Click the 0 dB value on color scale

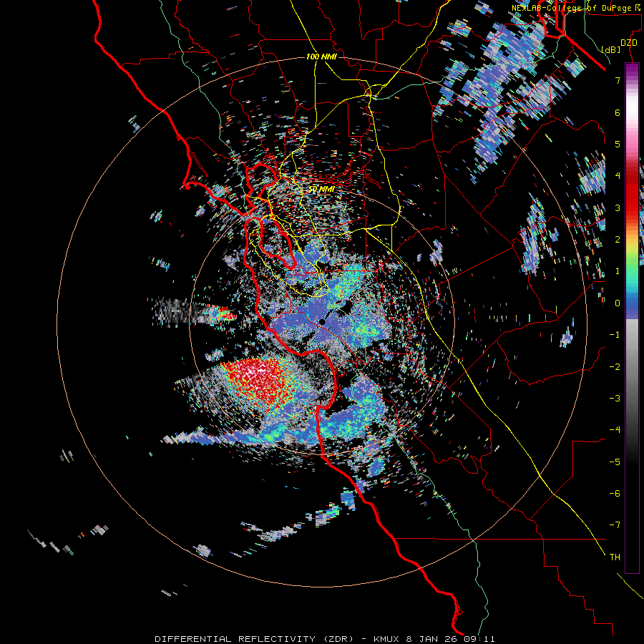(618, 303)
